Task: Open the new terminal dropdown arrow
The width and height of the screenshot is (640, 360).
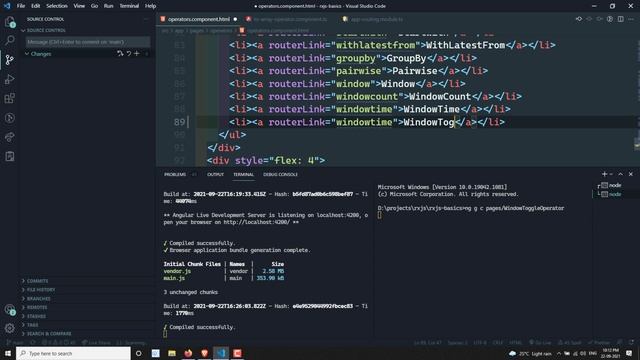Action: 611,174
